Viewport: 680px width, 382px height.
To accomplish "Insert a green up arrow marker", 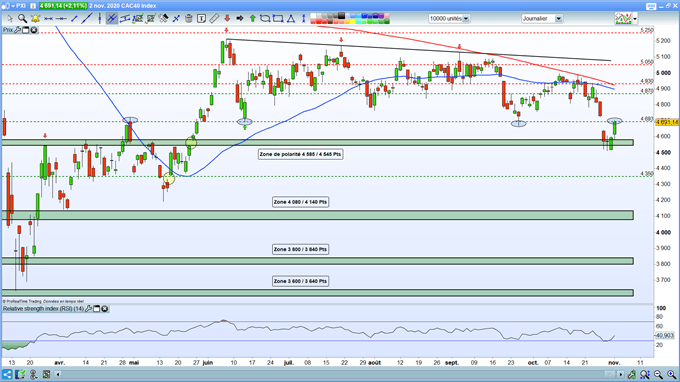I will (252, 19).
